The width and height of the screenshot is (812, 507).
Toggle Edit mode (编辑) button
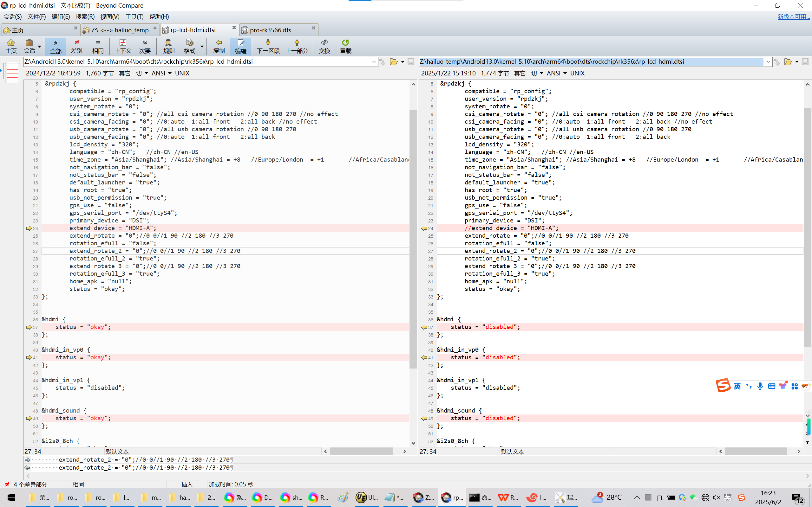click(240, 46)
